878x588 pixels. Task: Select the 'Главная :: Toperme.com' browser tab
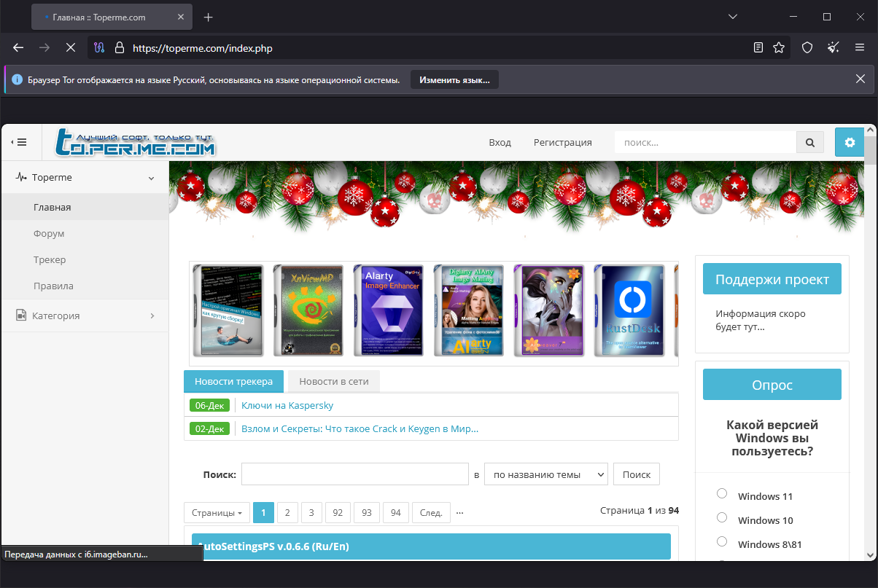[x=112, y=17]
